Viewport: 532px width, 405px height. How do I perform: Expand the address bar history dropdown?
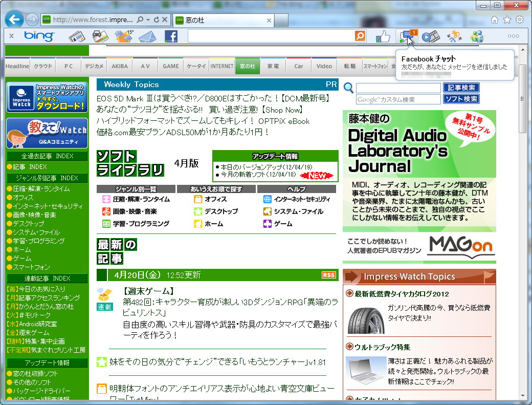148,19
